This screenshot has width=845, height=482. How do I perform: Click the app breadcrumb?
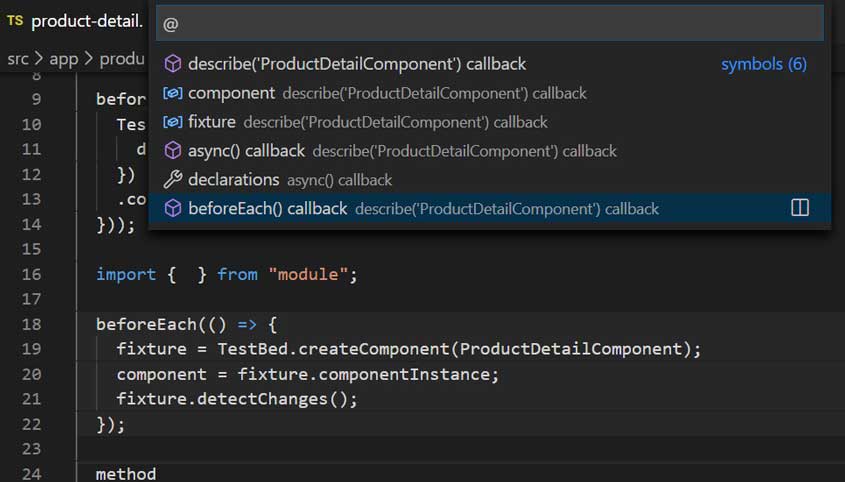tap(64, 59)
